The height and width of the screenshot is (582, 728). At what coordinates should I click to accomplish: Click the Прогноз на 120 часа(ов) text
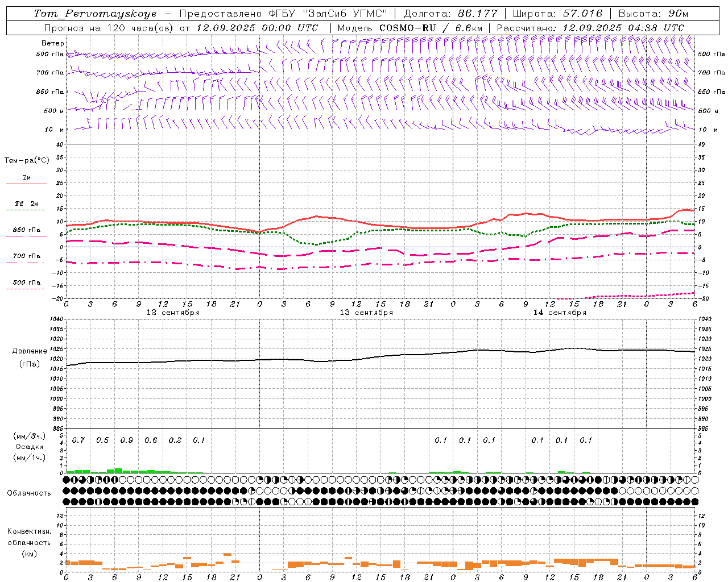point(109,28)
